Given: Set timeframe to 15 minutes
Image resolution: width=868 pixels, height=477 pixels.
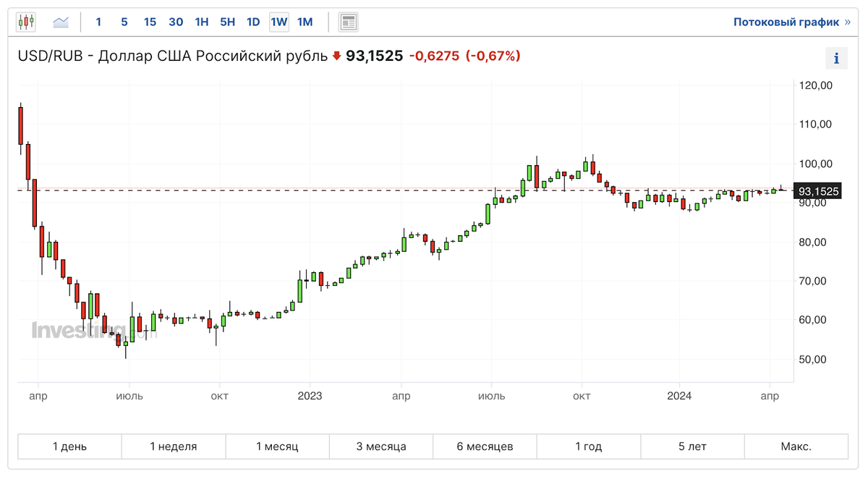Looking at the screenshot, I should point(150,22).
